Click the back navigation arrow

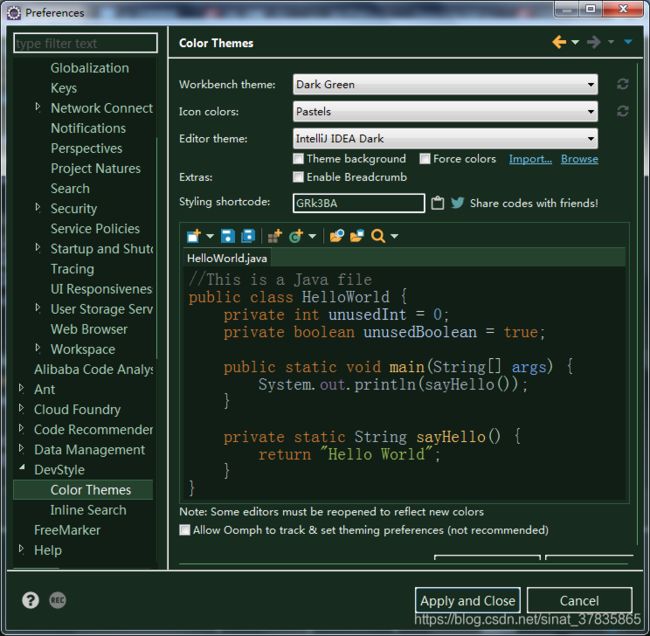[559, 42]
